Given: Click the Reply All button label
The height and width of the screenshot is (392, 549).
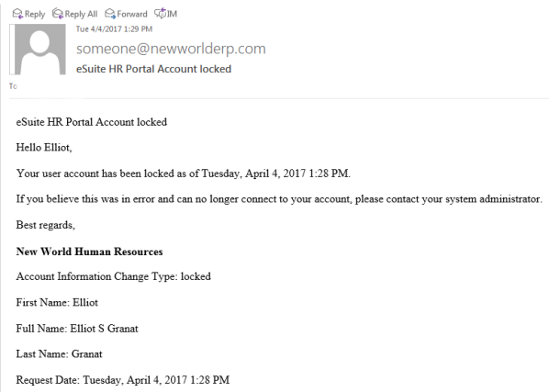Looking at the screenshot, I should click(x=81, y=14).
